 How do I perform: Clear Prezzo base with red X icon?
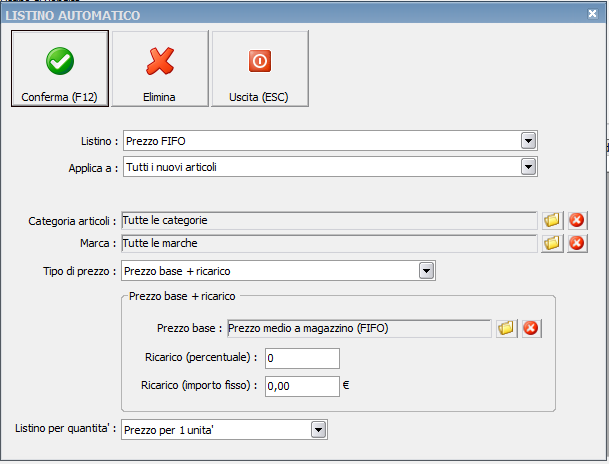tap(531, 328)
